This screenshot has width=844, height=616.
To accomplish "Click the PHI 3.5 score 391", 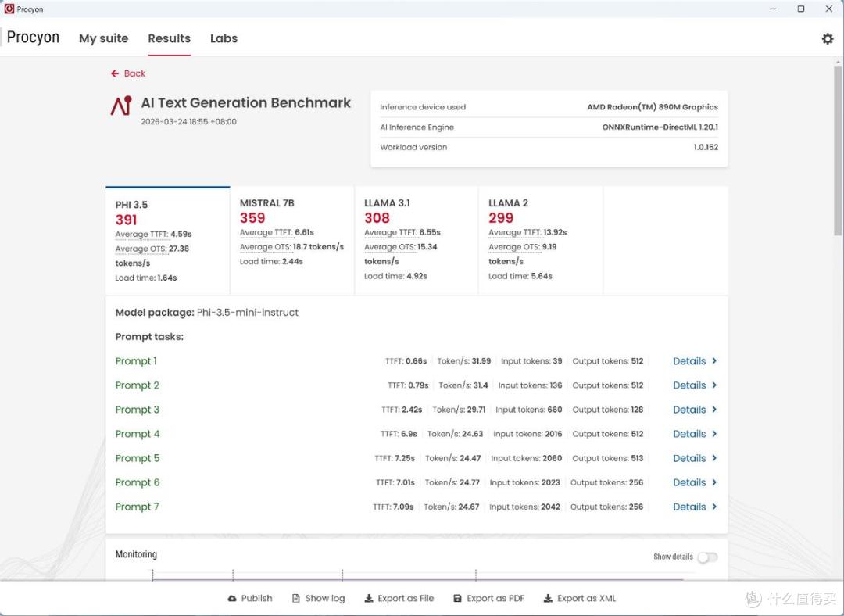I will pos(126,220).
